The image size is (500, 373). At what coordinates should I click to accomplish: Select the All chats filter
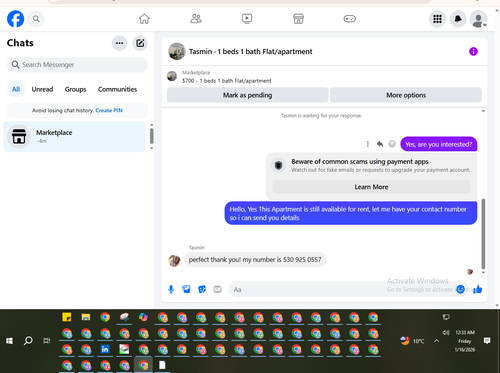(x=16, y=89)
